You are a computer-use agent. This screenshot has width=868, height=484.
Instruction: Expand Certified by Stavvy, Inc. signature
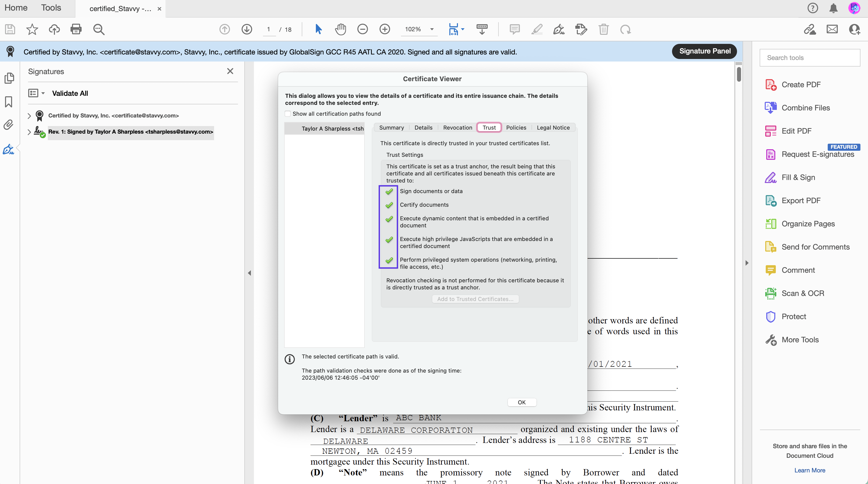coord(29,116)
